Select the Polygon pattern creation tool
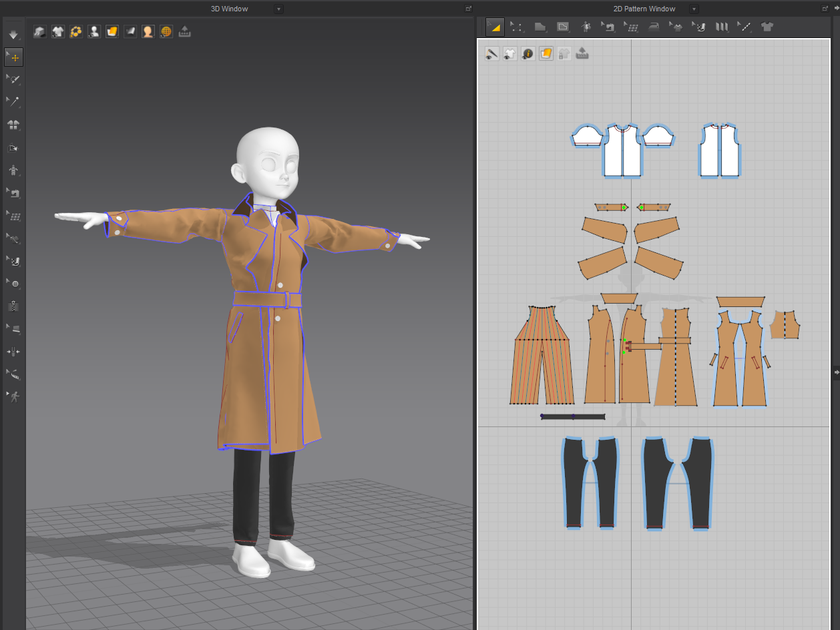This screenshot has width=840, height=630. pos(540,27)
